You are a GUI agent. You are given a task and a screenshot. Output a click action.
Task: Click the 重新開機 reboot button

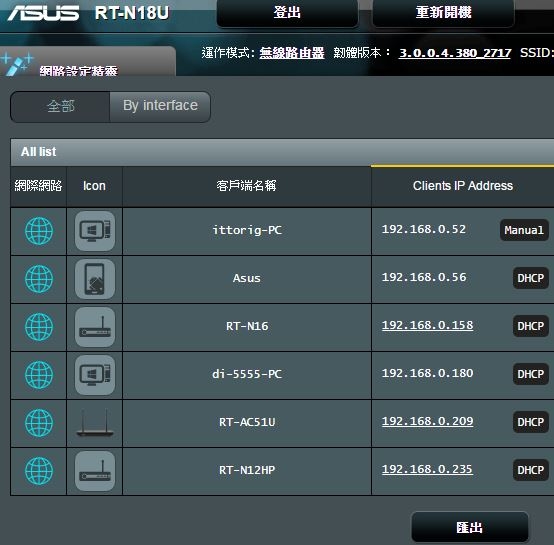pos(443,13)
